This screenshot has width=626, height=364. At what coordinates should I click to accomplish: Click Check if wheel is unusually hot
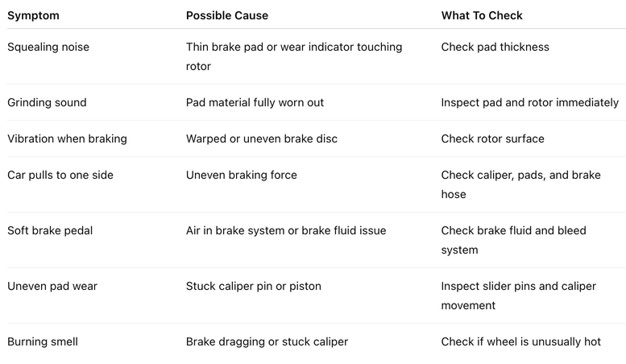pyautogui.click(x=521, y=341)
